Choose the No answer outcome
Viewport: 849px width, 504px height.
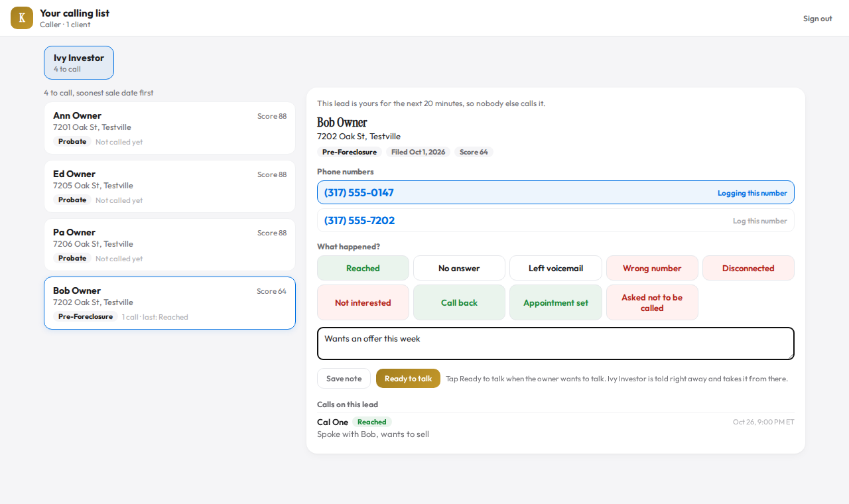pyautogui.click(x=459, y=269)
